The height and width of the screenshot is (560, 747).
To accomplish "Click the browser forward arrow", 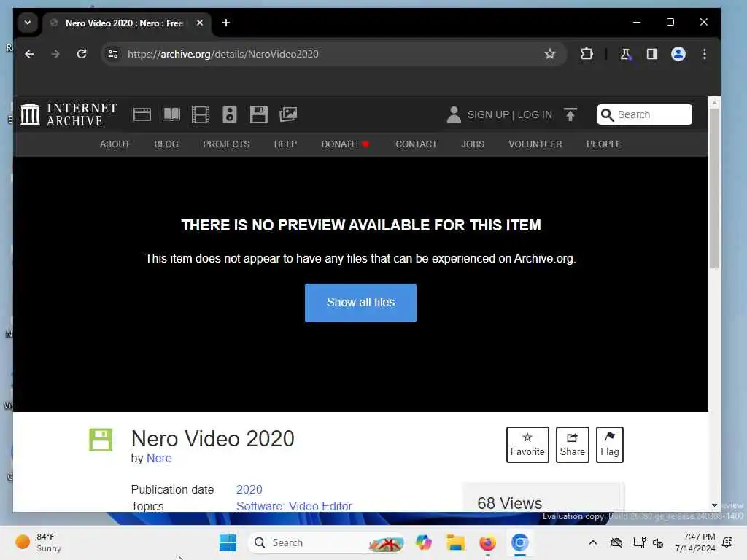I will point(55,54).
